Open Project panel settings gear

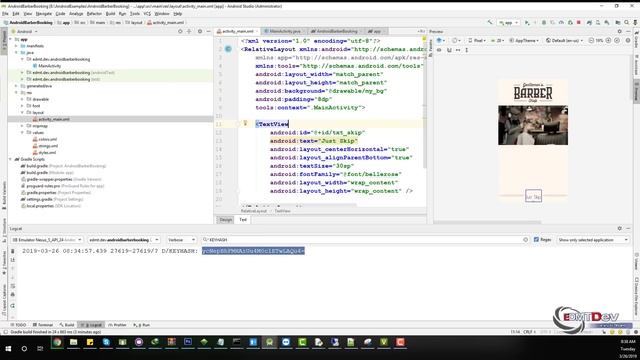click(200, 31)
